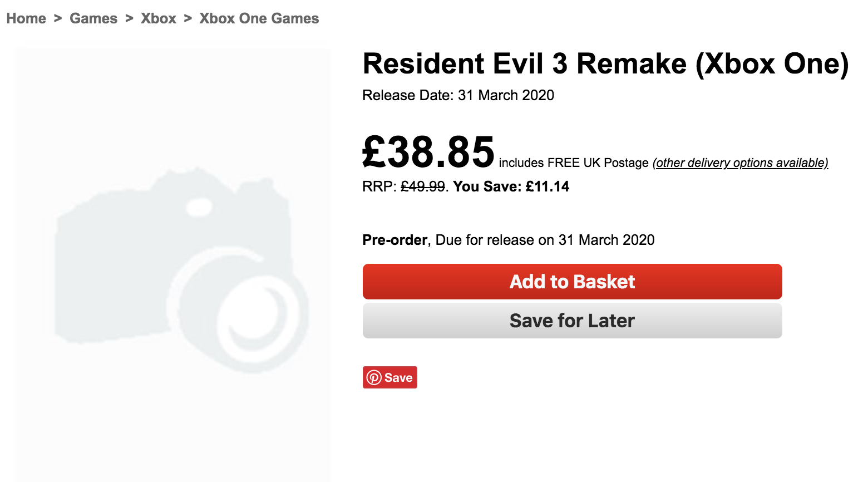The width and height of the screenshot is (868, 482).
Task: Click the separator arrow after Xbox
Action: (x=188, y=18)
